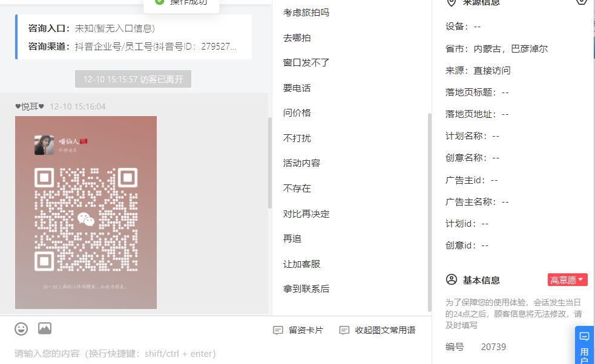Click the 计划名称 field
The width and height of the screenshot is (595, 364).
click(x=473, y=135)
